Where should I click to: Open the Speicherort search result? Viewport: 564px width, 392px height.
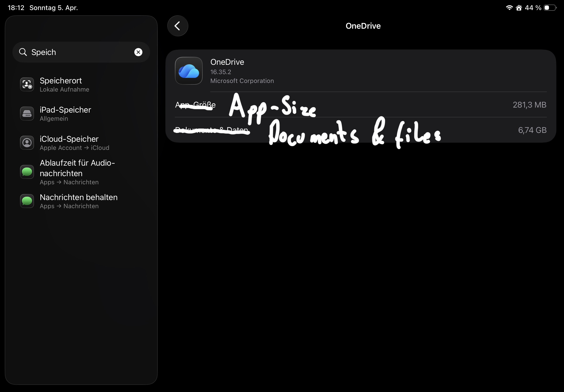[x=81, y=84]
